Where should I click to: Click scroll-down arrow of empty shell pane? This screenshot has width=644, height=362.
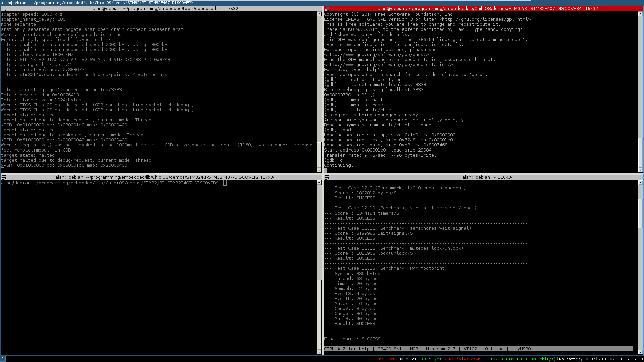[319, 352]
